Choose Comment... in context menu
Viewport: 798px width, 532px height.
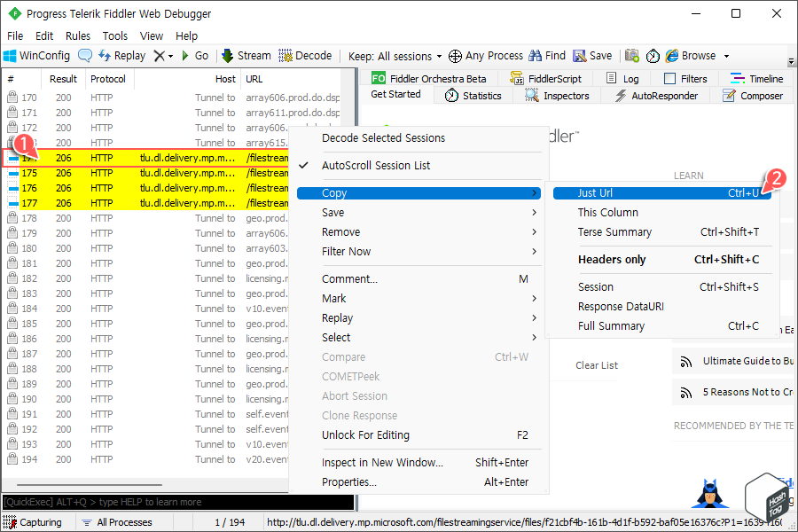tap(419, 279)
